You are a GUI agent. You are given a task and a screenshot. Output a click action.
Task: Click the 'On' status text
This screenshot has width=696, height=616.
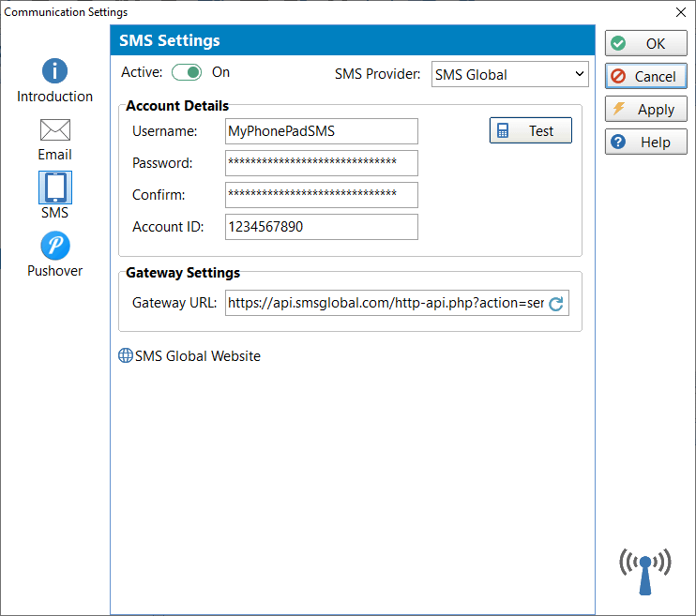pyautogui.click(x=220, y=72)
